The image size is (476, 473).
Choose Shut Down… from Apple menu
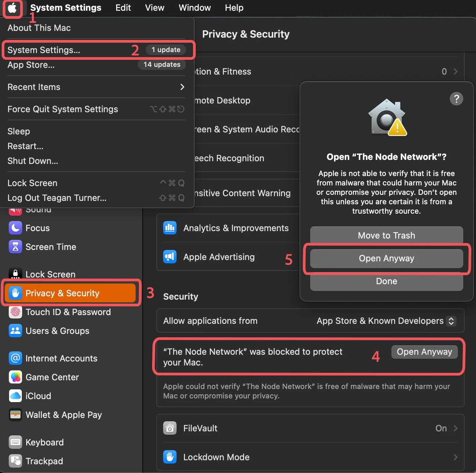(96, 161)
